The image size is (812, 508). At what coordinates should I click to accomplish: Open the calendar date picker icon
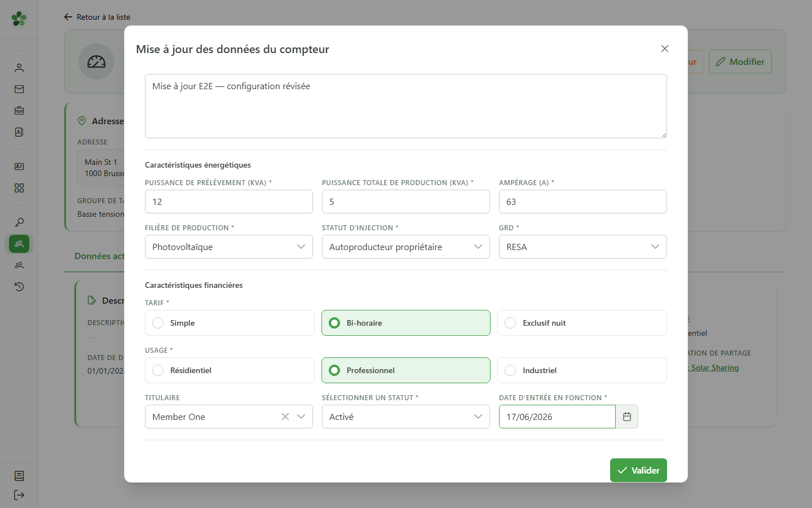click(x=627, y=417)
